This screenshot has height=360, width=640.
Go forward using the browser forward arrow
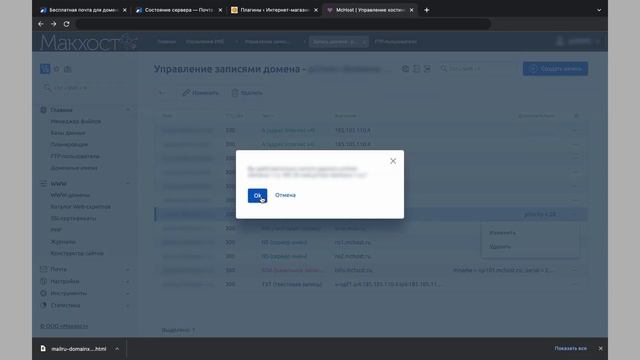click(x=53, y=24)
